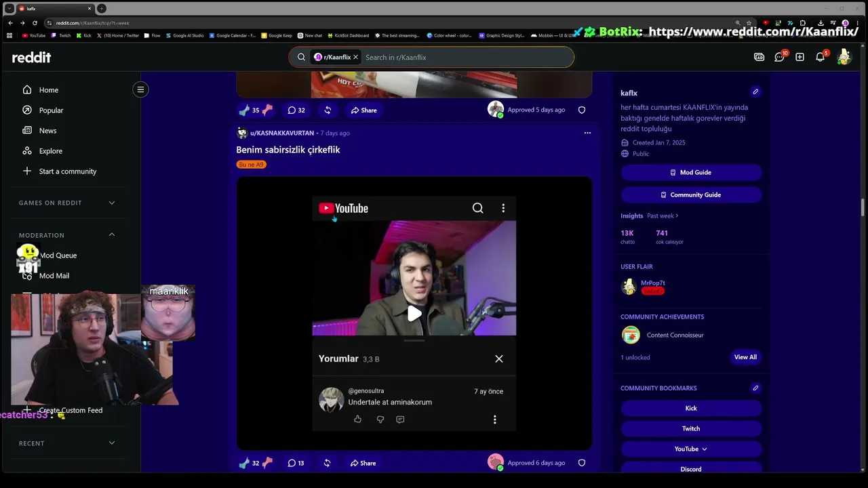Open the notifications bell
868x488 pixels.
(821, 58)
